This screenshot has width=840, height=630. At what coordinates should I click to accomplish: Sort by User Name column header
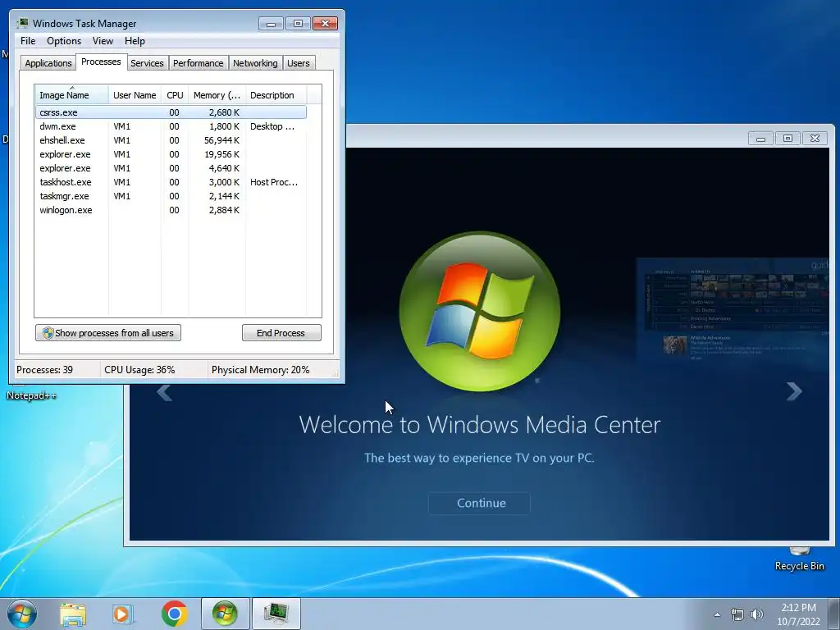135,95
